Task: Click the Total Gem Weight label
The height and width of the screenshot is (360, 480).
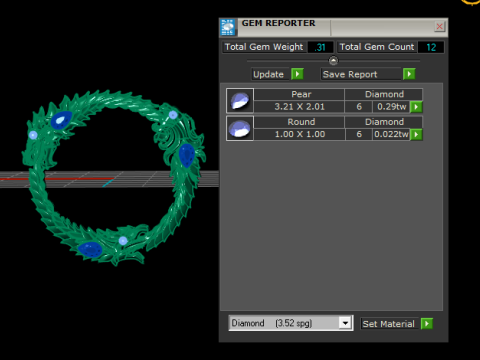Action: click(264, 47)
